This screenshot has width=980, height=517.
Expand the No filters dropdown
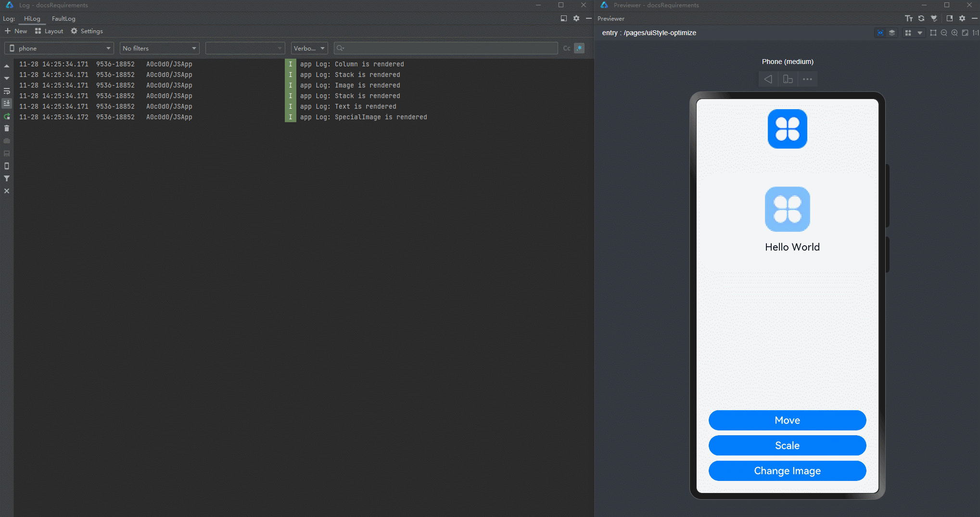click(159, 48)
